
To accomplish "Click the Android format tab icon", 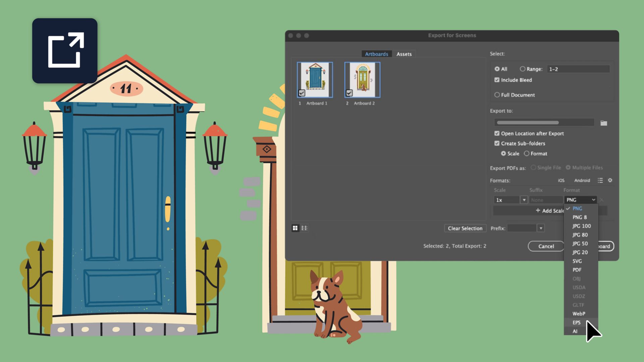I will pos(582,180).
